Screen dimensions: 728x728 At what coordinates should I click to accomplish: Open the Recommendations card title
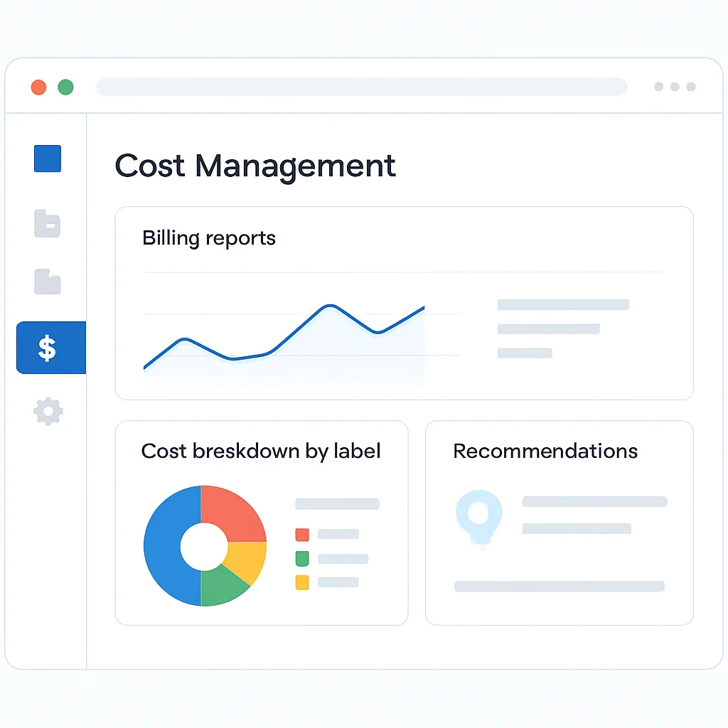point(545,451)
